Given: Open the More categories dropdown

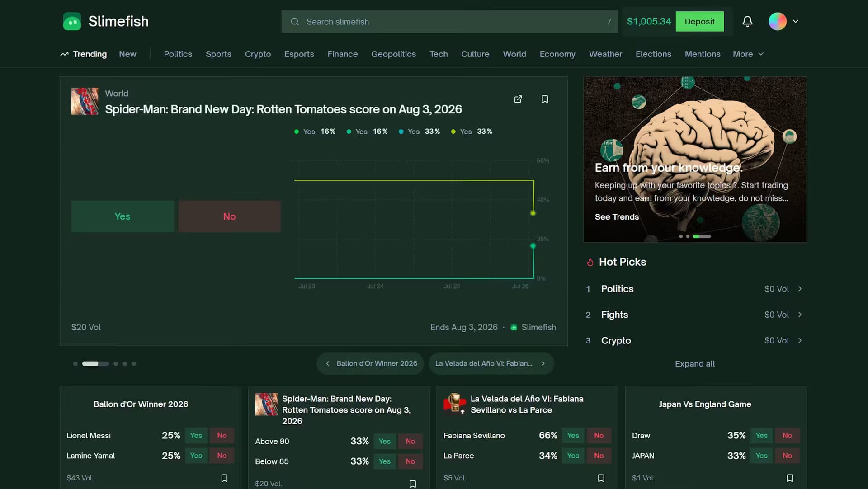Looking at the screenshot, I should [748, 54].
